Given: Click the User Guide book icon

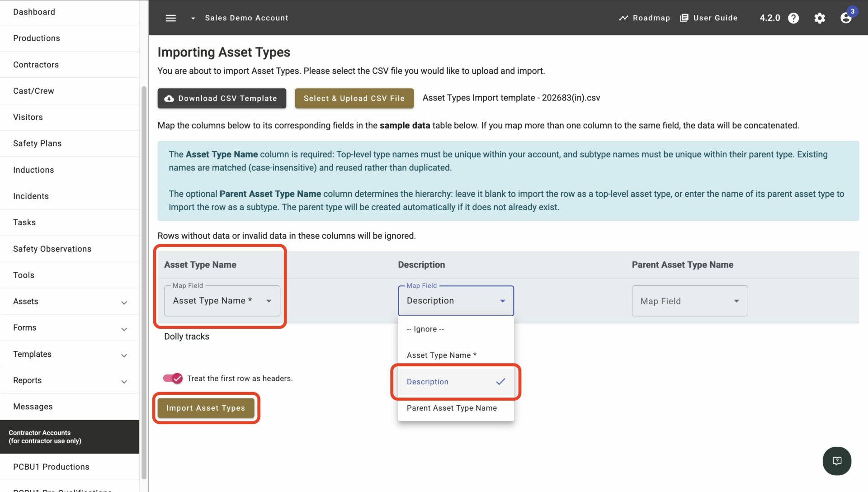Looking at the screenshot, I should coord(684,18).
